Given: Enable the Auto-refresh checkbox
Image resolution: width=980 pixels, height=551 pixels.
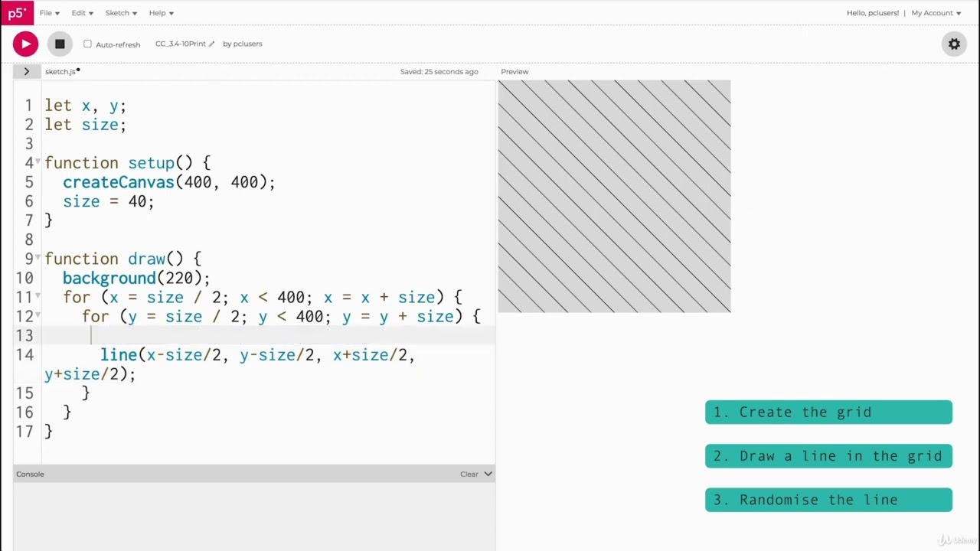Looking at the screenshot, I should tap(87, 44).
